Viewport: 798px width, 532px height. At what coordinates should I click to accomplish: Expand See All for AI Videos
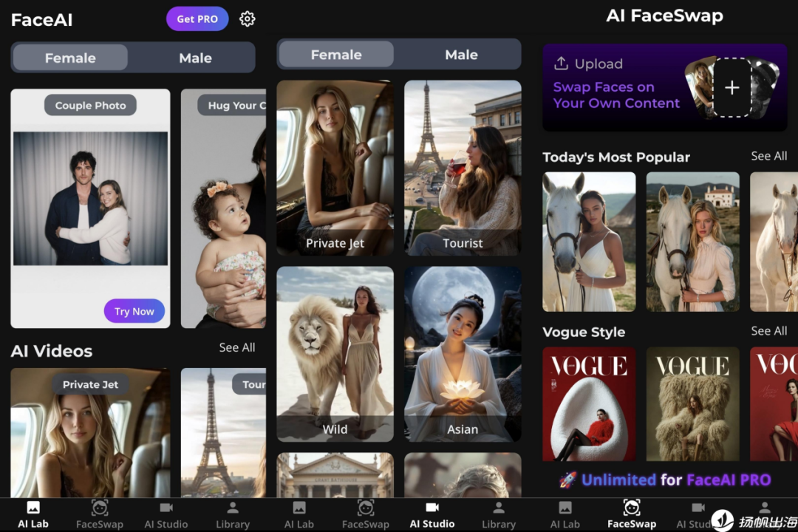(237, 347)
